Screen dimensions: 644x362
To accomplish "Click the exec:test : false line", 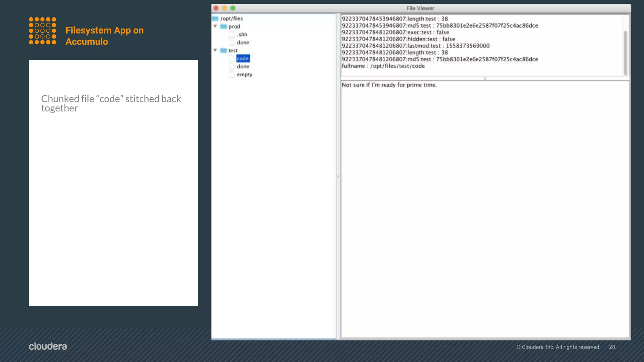I will 396,32.
